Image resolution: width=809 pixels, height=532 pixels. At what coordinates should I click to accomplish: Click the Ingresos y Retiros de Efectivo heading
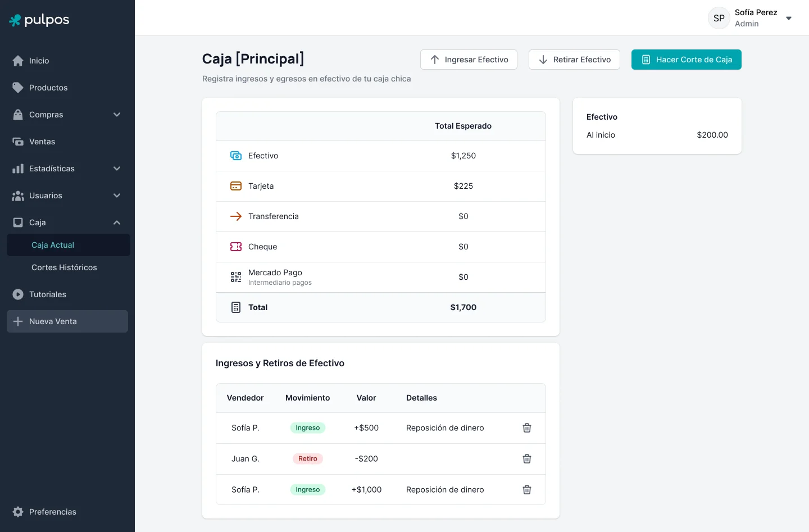coord(280,363)
